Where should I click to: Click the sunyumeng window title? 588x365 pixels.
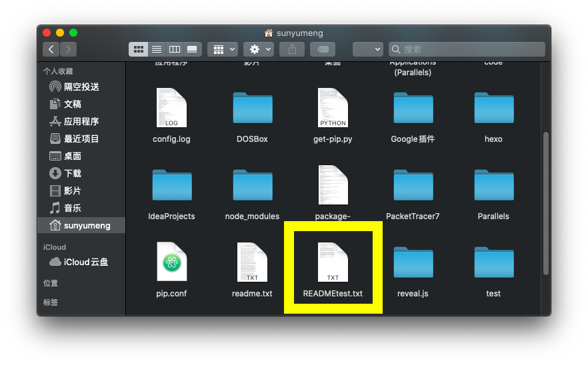(x=299, y=33)
